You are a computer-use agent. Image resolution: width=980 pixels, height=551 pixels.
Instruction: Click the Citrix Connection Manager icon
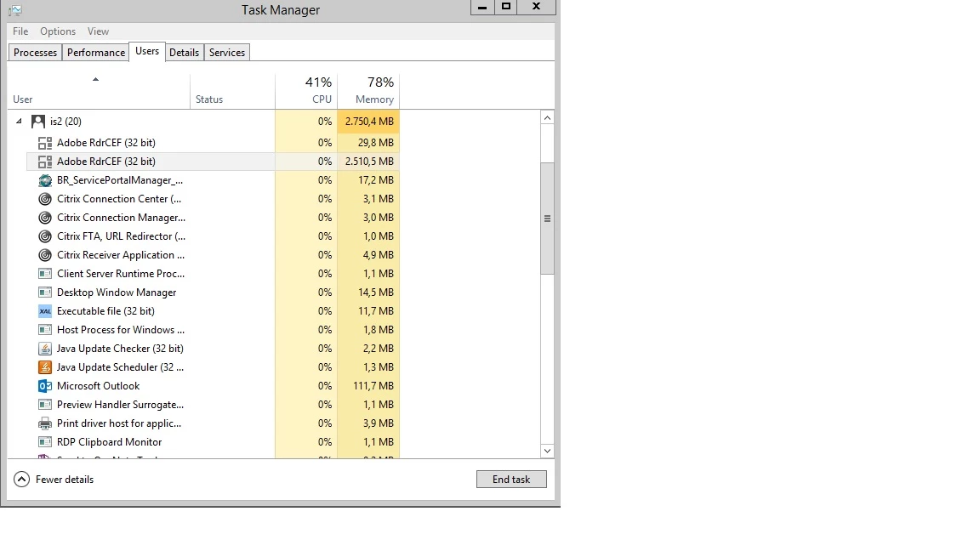click(x=45, y=218)
